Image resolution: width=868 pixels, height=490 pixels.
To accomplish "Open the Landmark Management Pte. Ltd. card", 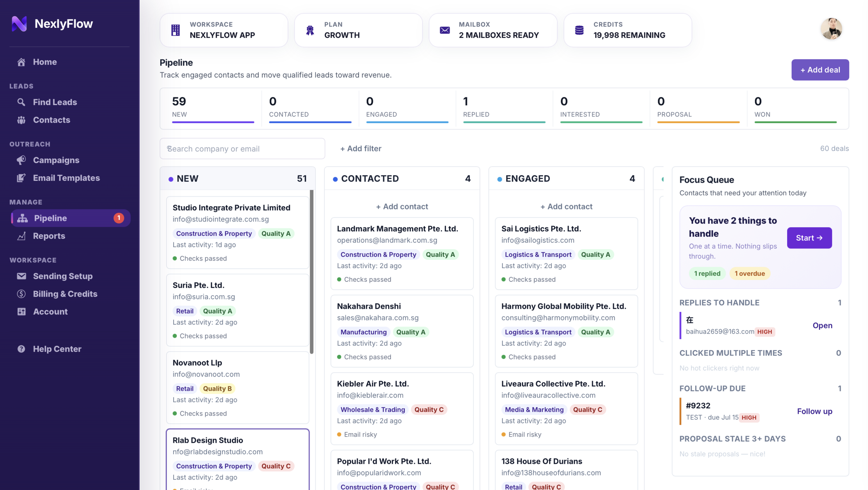I will (402, 253).
